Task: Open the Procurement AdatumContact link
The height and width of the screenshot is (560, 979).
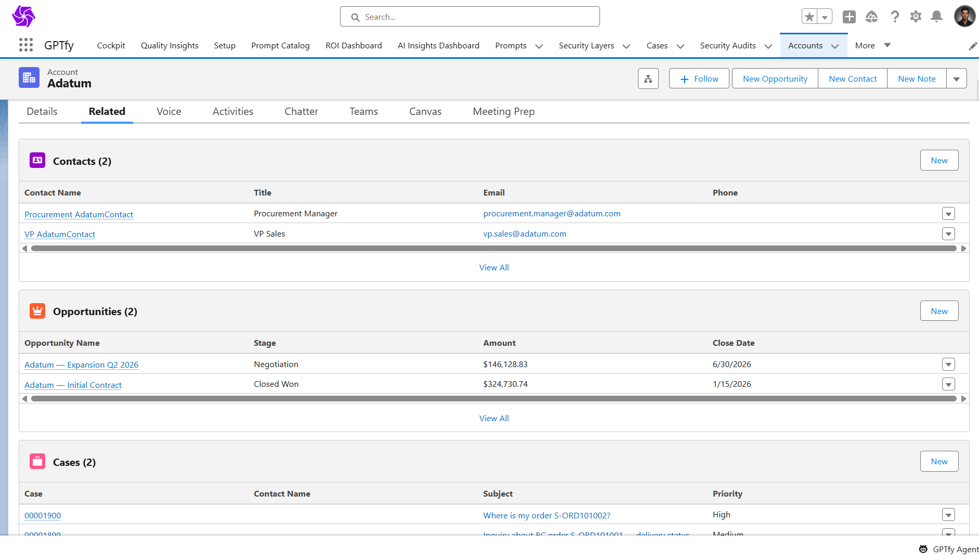Action: click(79, 214)
